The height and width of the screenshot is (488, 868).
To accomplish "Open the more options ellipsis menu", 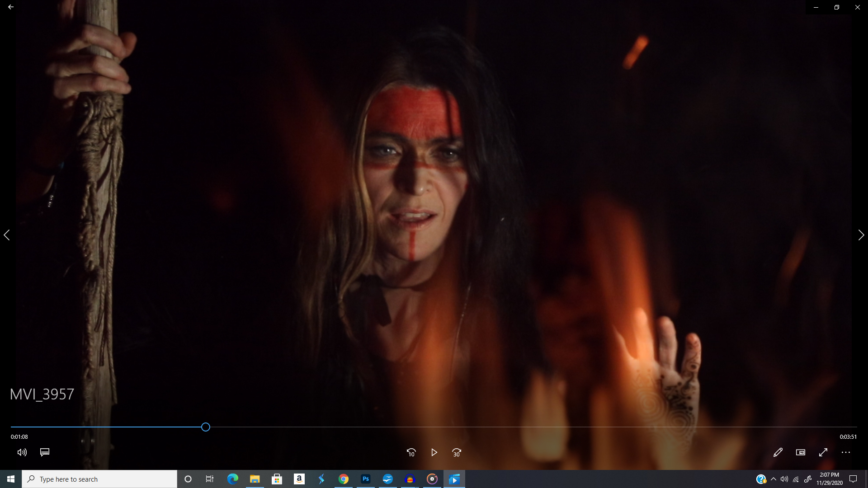I will (846, 452).
